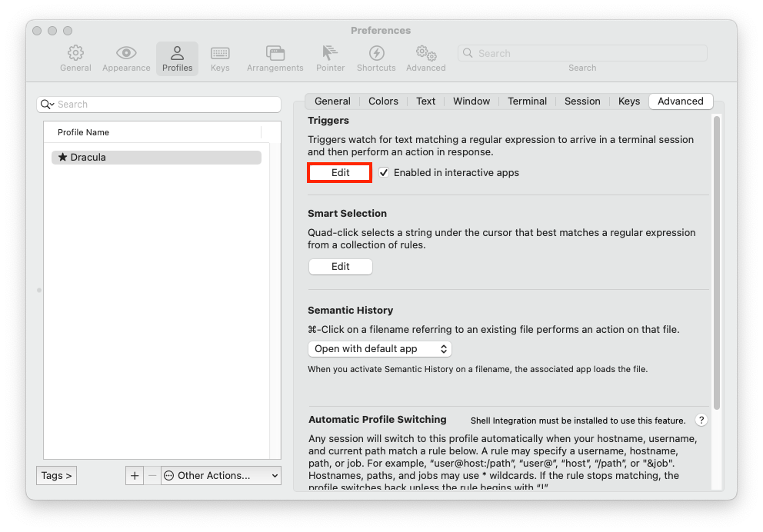
Task: Select the Dracula profile row
Action: click(156, 157)
